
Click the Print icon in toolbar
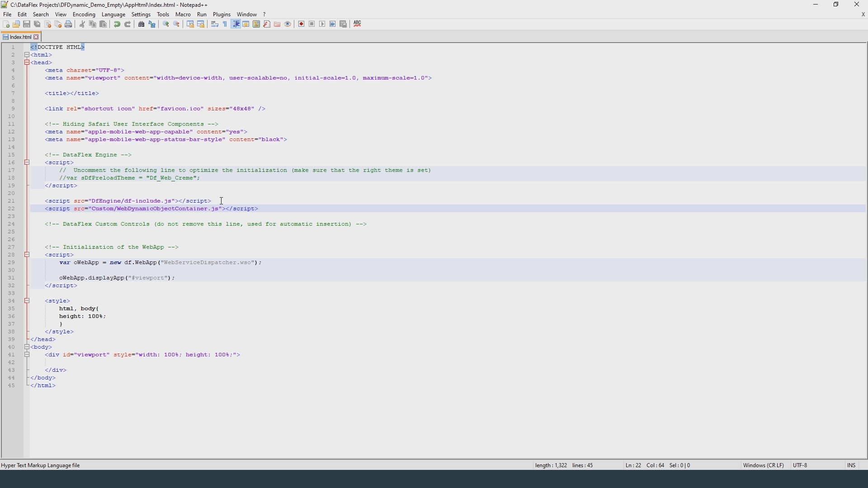tap(69, 24)
